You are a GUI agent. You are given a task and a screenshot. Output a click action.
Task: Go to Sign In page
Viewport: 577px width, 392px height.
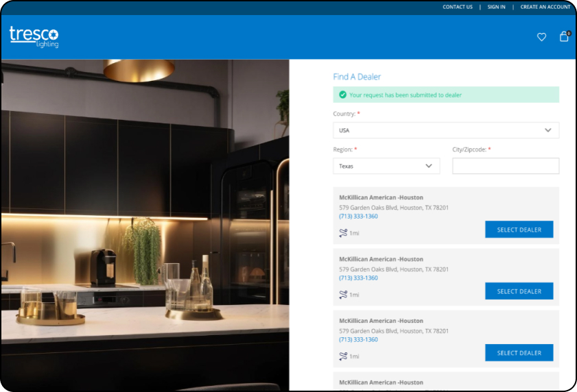point(496,7)
